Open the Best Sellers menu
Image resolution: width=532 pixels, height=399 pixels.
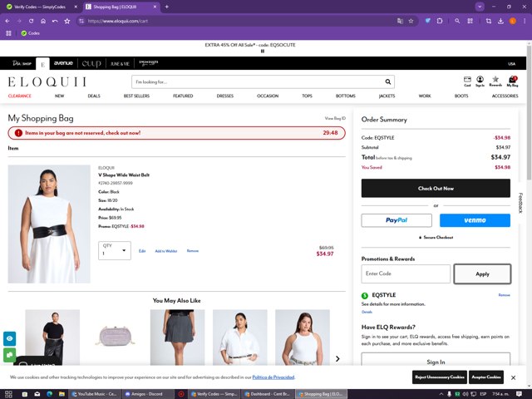[136, 96]
